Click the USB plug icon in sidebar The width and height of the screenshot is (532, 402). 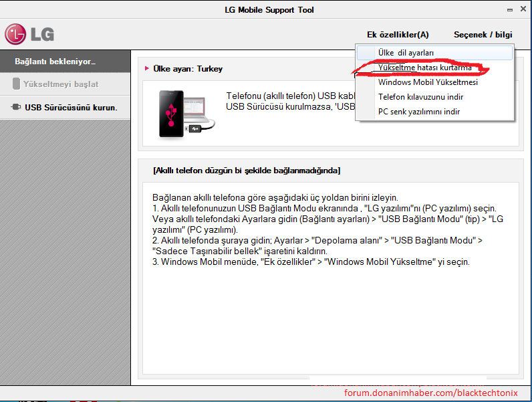pyautogui.click(x=15, y=107)
